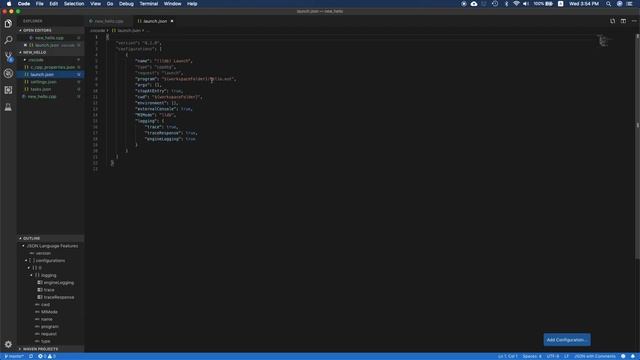Open the editor More Actions ellipsis
The width and height of the screenshot is (640, 360).
(633, 21)
